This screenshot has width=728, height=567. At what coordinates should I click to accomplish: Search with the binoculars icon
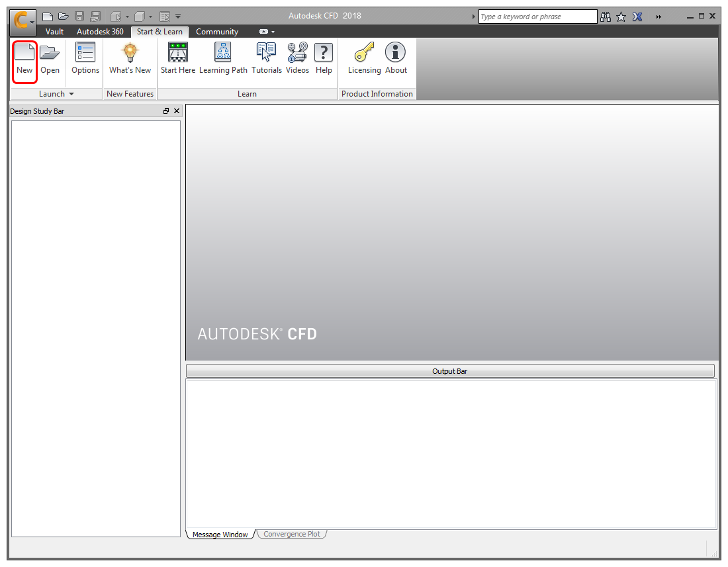pyautogui.click(x=606, y=17)
